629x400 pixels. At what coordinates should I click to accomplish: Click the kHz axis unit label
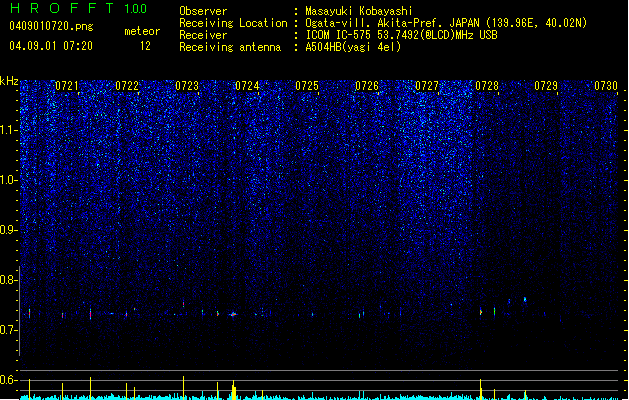coord(9,81)
